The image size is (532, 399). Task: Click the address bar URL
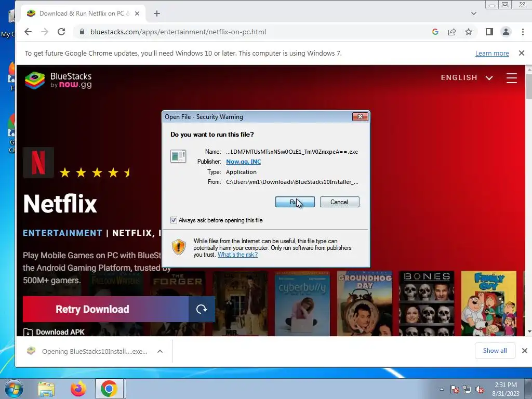point(178,32)
